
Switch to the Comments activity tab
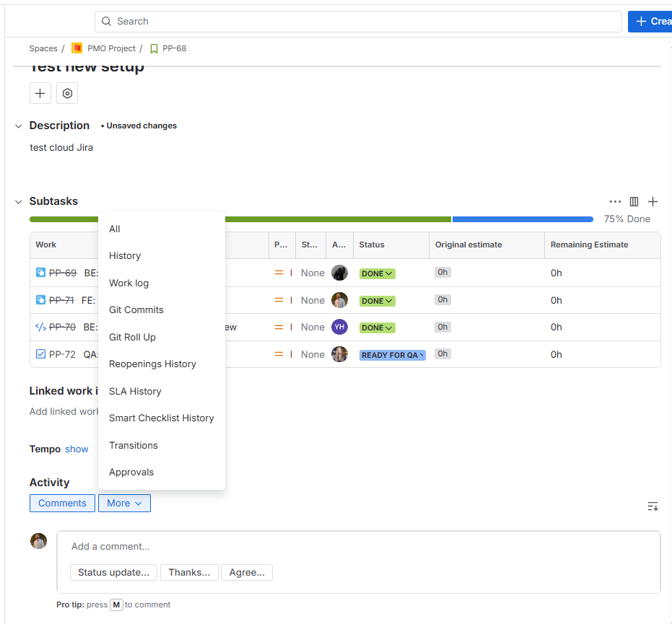(x=62, y=504)
